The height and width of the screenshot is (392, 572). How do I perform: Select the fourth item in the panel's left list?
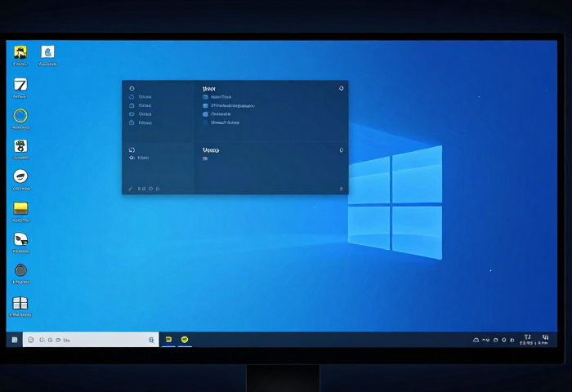click(x=141, y=122)
